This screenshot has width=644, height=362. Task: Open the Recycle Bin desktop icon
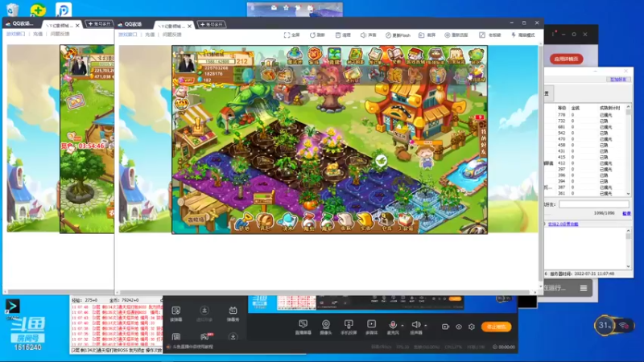[x=12, y=10]
